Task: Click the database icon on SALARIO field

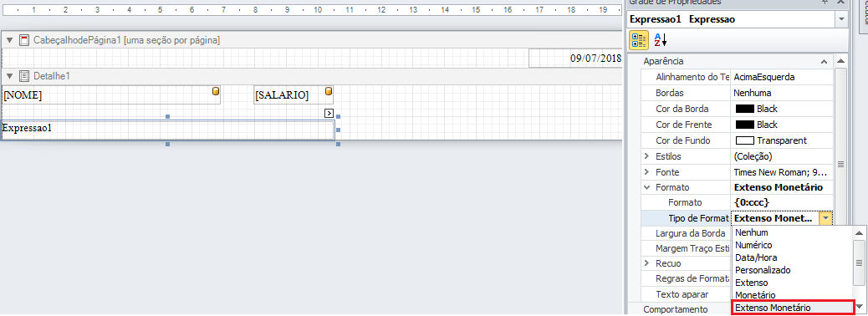Action: click(329, 91)
